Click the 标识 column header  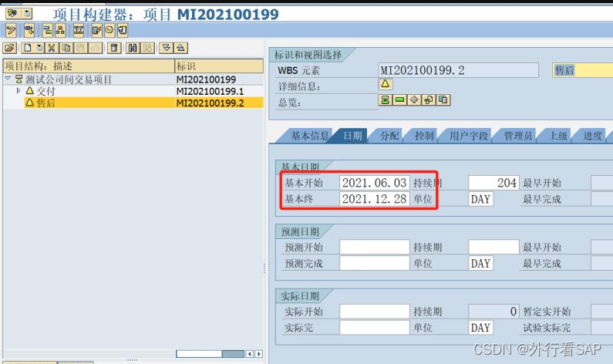point(219,66)
